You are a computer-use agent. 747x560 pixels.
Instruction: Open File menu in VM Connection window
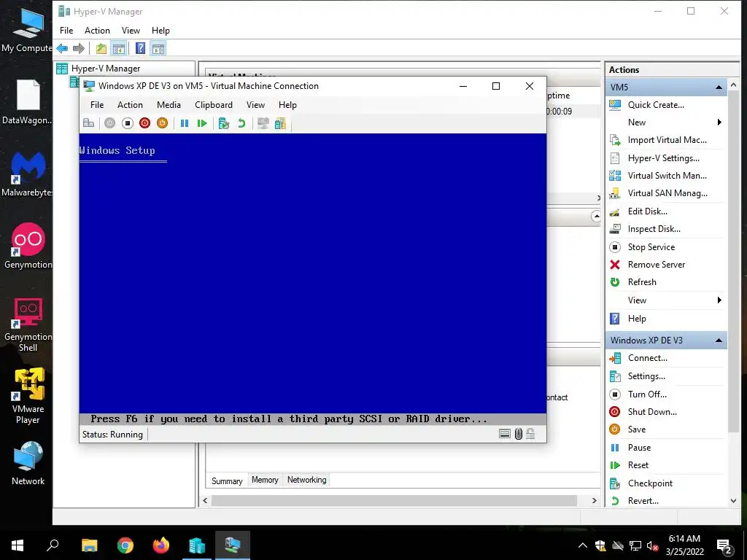(x=97, y=105)
